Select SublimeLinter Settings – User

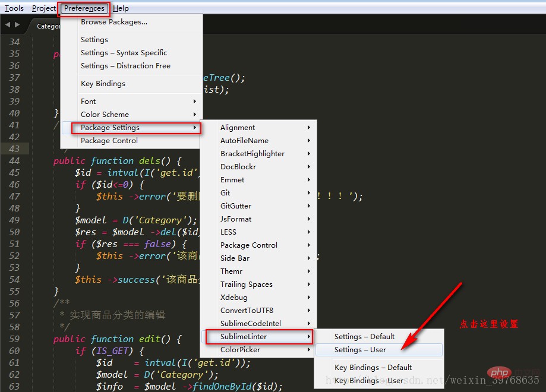[x=379, y=349]
